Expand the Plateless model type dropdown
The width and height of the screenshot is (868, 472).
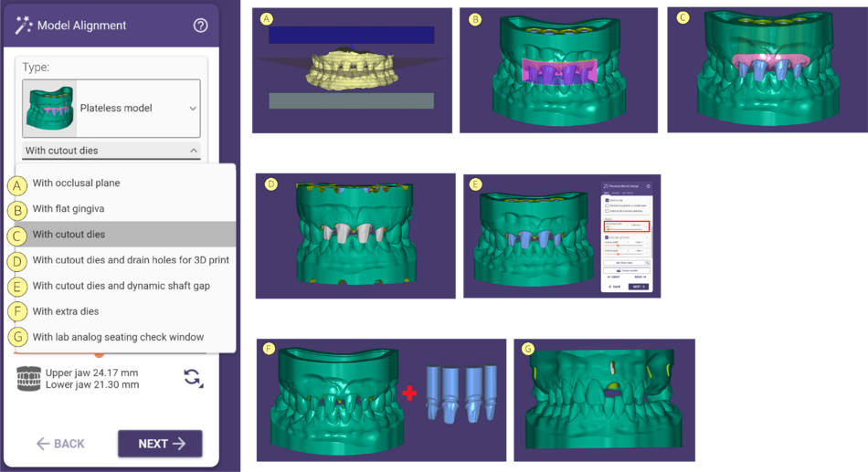click(x=111, y=109)
